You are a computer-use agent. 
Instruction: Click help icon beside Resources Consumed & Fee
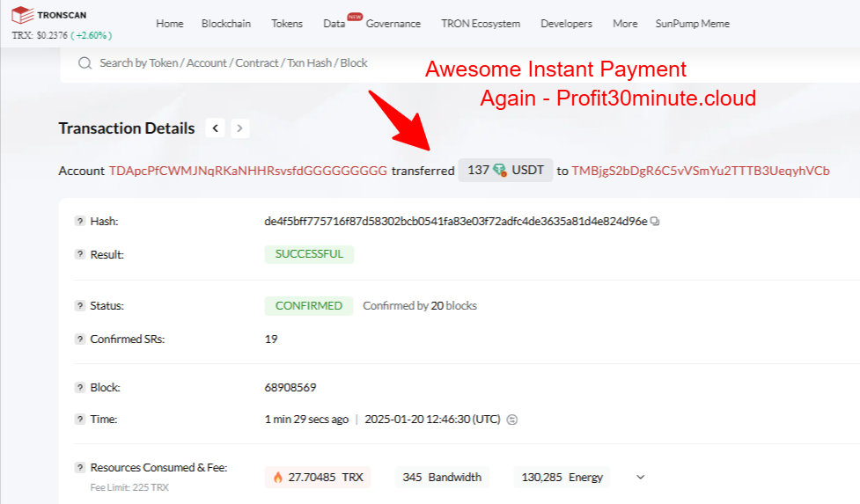click(x=80, y=467)
